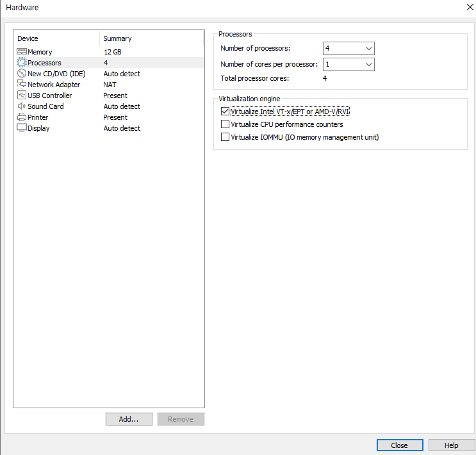476x455 pixels.
Task: Uncheck Virtualize Intel VT-x/EPT or AMD-V/RVI
Action: tap(225, 112)
